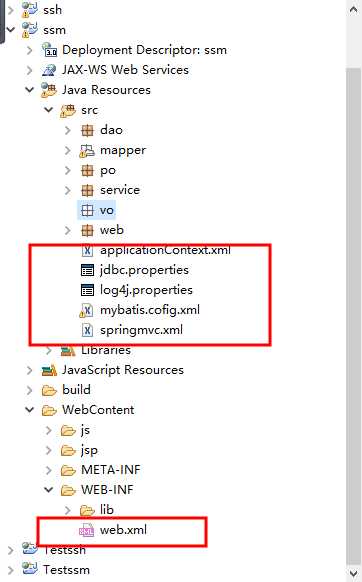Image resolution: width=362 pixels, height=582 pixels.
Task: Collapse the src folder node
Action: click(49, 109)
